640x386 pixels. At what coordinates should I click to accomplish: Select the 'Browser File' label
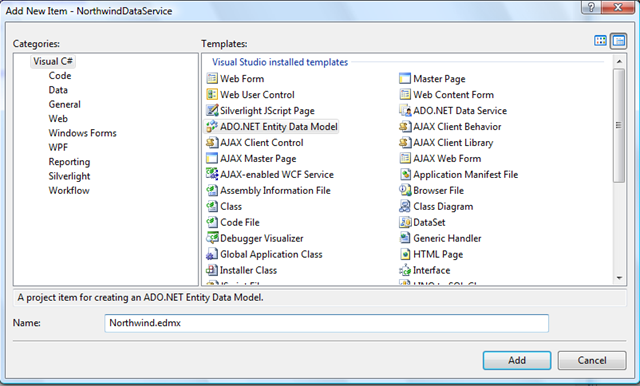click(x=439, y=190)
